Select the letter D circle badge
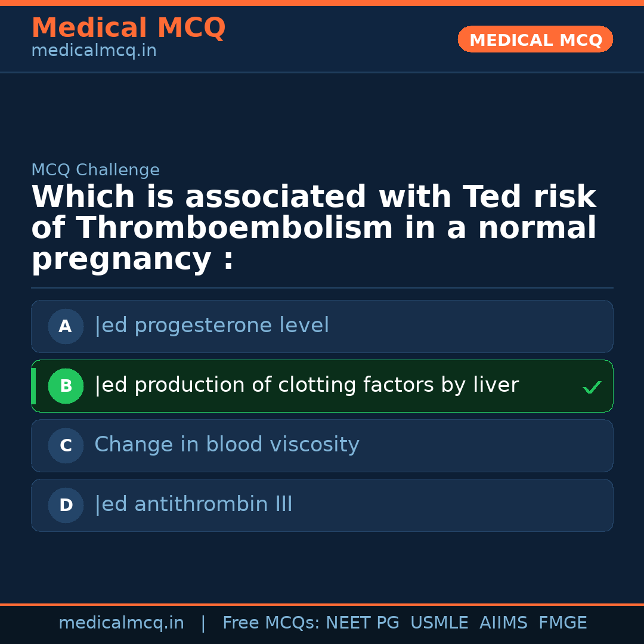 [66, 505]
